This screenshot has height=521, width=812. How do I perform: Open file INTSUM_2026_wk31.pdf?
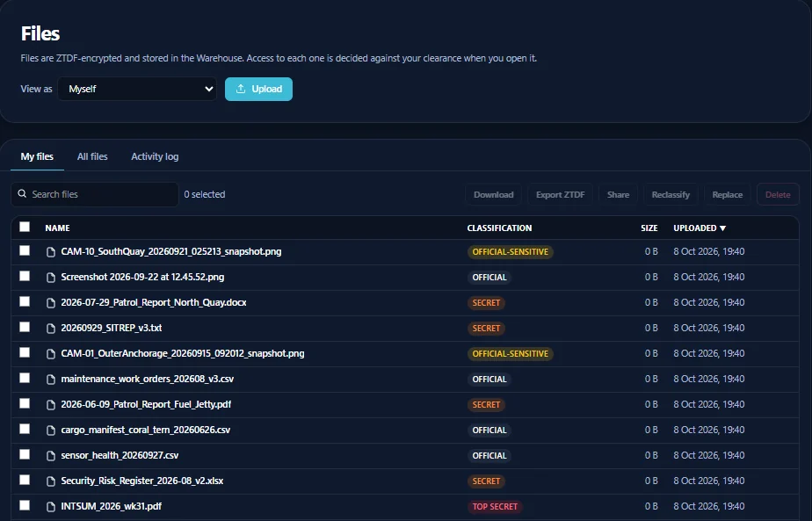112,506
